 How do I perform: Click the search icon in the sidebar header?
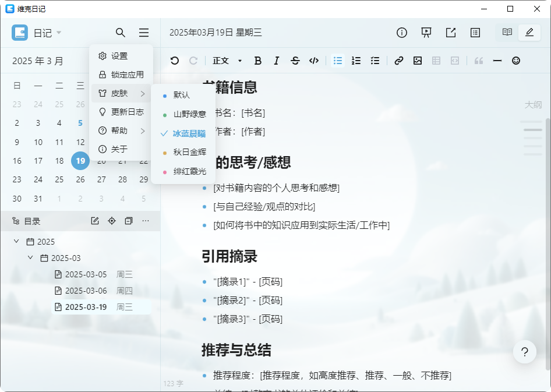coord(121,33)
